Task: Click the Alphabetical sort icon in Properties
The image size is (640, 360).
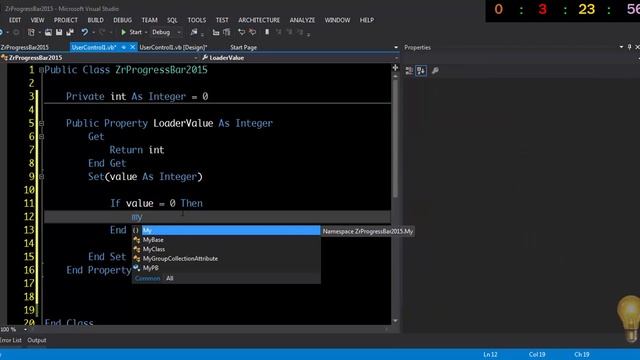Action: [421, 71]
